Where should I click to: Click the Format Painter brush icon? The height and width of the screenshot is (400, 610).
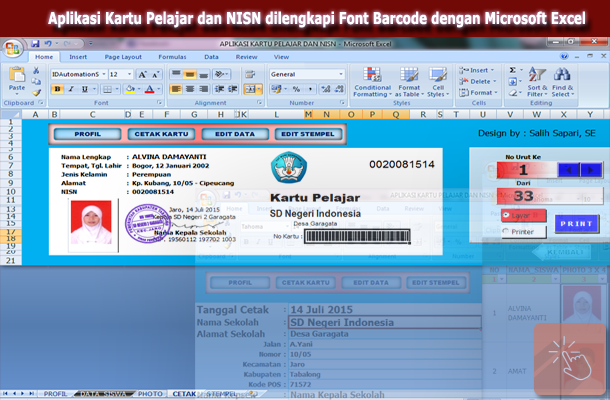(x=36, y=93)
